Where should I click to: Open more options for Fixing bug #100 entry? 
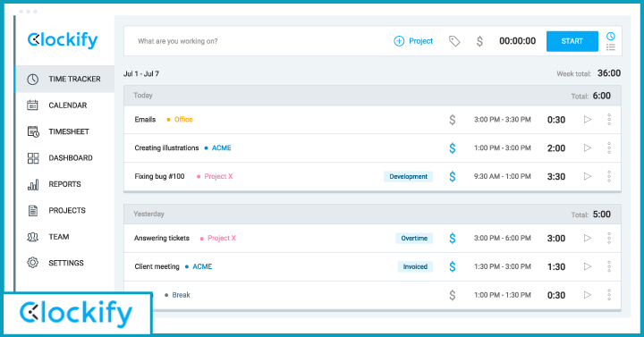609,176
